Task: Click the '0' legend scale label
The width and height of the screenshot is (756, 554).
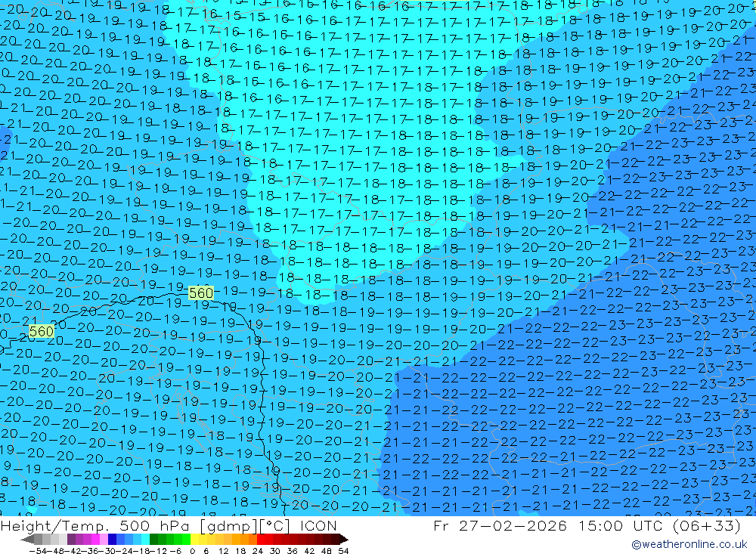Action: (192, 551)
